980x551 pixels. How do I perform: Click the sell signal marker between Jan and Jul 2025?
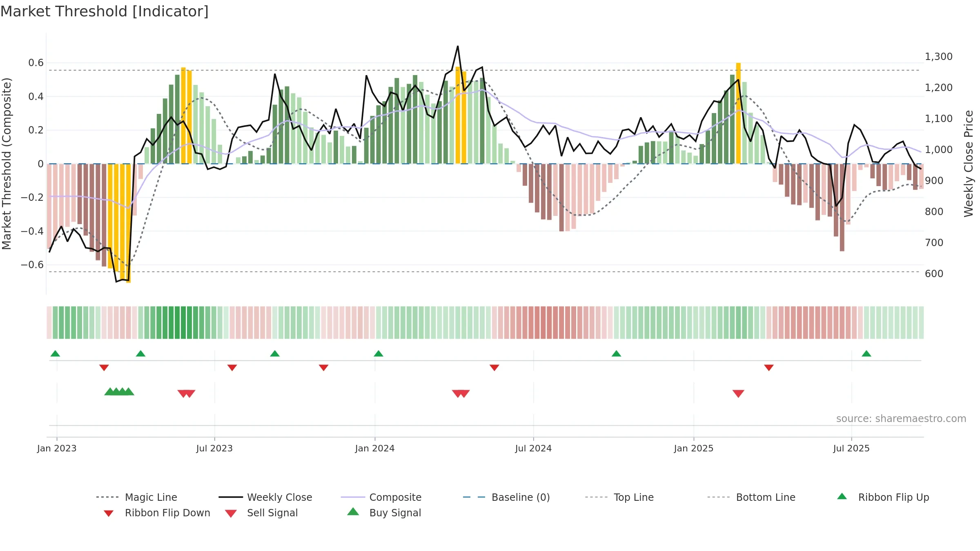point(738,393)
